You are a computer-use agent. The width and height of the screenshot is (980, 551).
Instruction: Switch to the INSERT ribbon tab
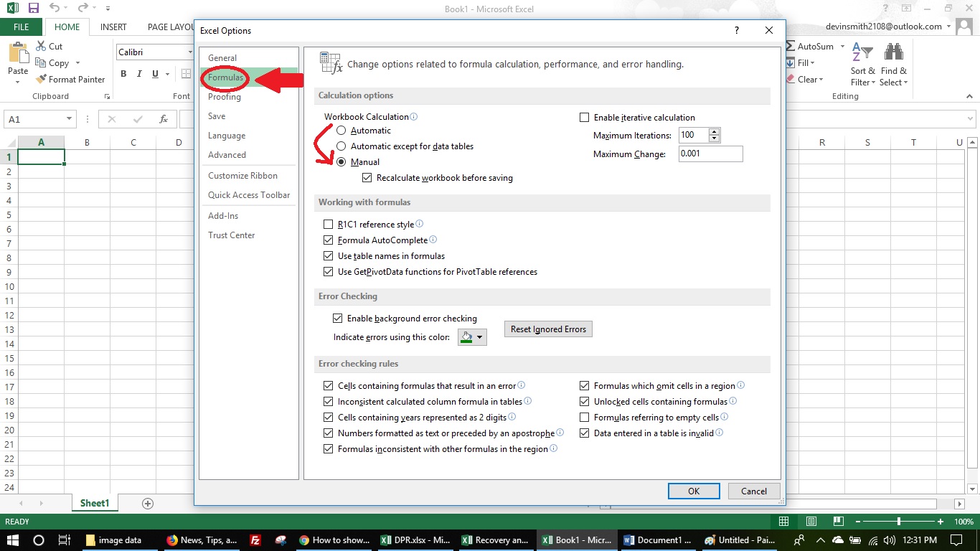(x=113, y=27)
